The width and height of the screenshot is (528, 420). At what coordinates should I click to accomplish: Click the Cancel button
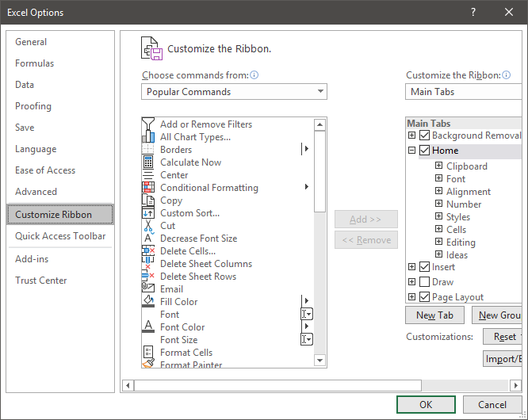click(x=492, y=404)
